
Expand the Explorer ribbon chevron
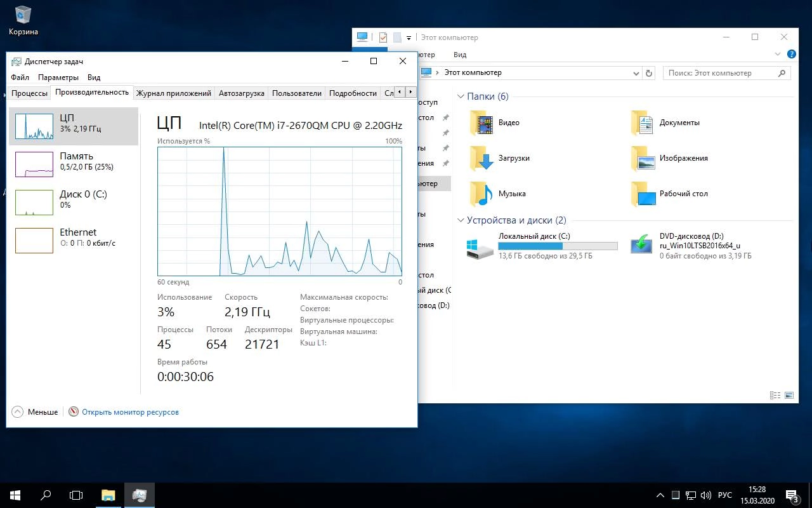point(778,55)
